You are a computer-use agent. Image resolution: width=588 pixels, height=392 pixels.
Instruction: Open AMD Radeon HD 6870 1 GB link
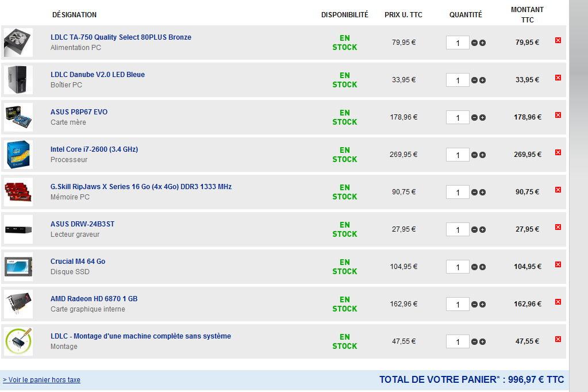tap(94, 298)
